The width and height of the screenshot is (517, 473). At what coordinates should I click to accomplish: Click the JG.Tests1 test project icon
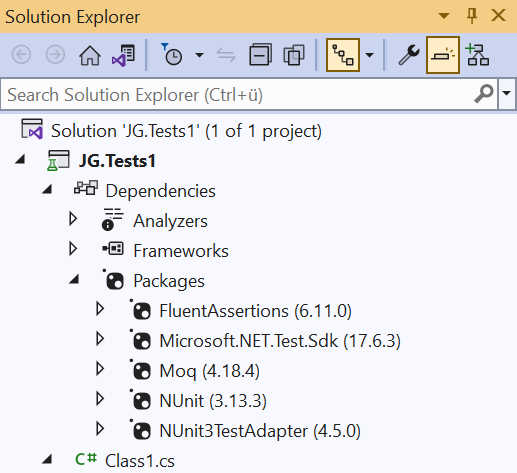[x=58, y=160]
